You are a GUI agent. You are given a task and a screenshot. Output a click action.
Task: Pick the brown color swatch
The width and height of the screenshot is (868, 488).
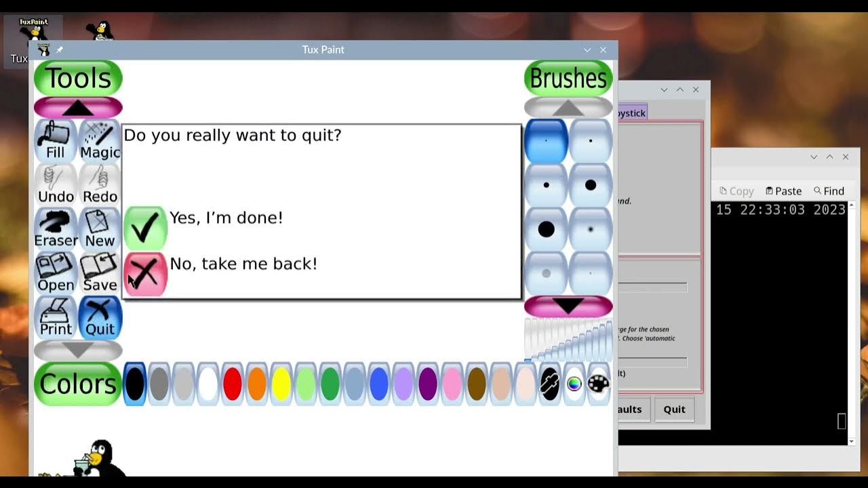[477, 384]
